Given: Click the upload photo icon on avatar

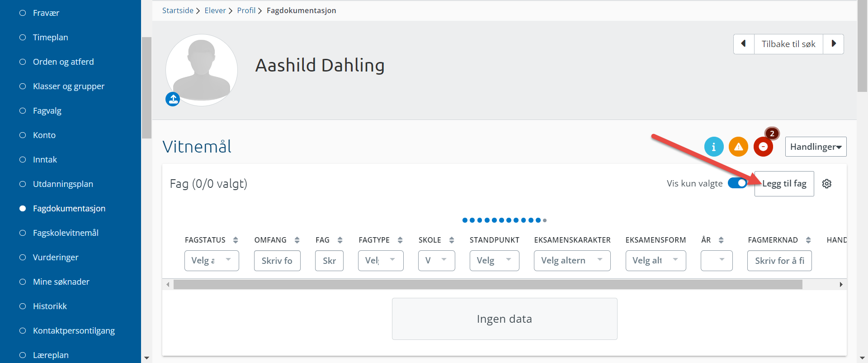Looking at the screenshot, I should 173,99.
